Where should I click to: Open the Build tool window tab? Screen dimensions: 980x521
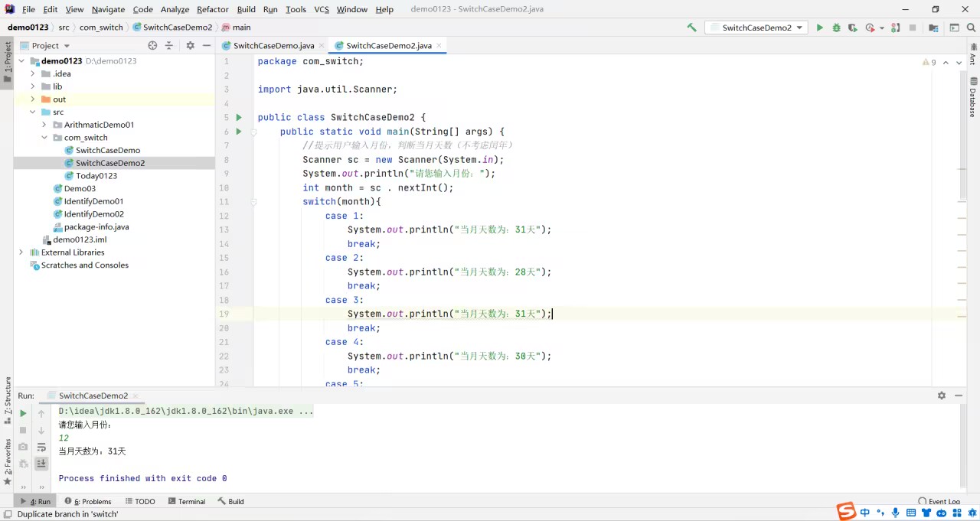pyautogui.click(x=230, y=502)
